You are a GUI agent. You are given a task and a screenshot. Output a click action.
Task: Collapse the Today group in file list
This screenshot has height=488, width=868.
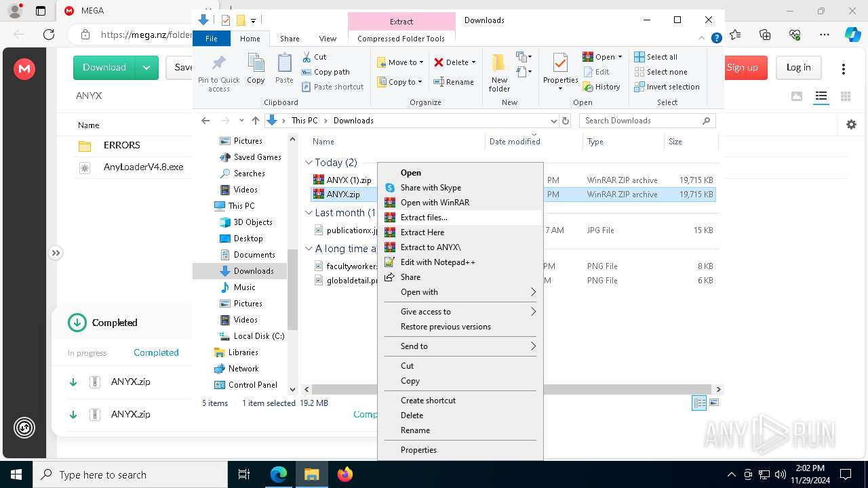click(309, 163)
